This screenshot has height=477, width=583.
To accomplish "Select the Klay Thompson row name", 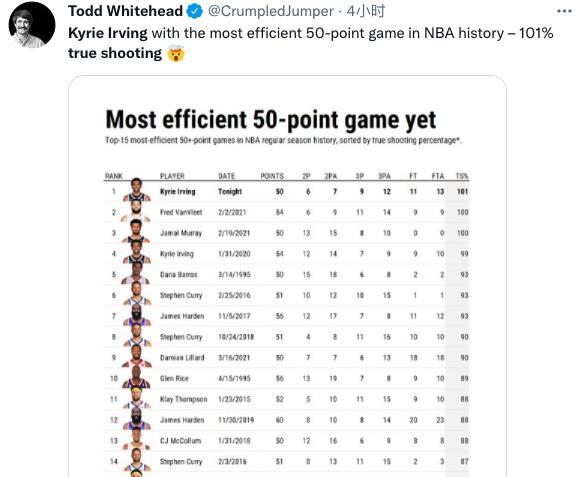I will 184,399.
